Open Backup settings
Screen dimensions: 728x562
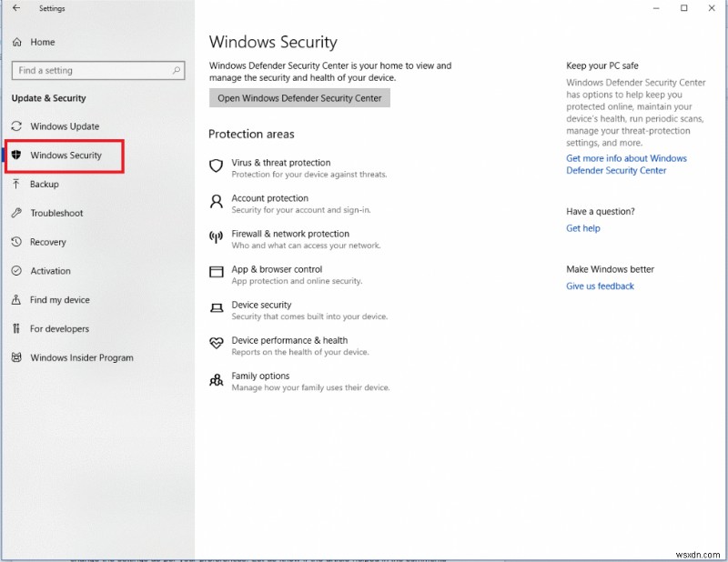45,185
